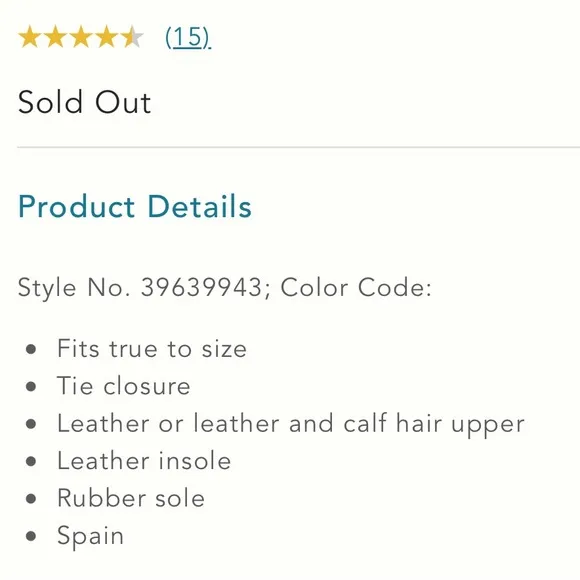Click the half-filled fifth rating star
Image resolution: width=580 pixels, height=580 pixels.
(x=132, y=37)
